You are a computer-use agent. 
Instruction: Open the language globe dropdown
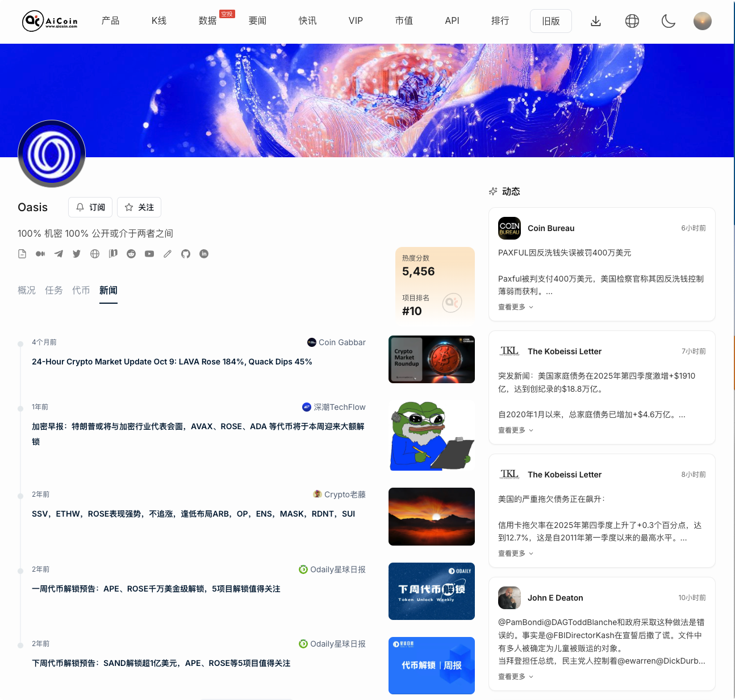632,21
